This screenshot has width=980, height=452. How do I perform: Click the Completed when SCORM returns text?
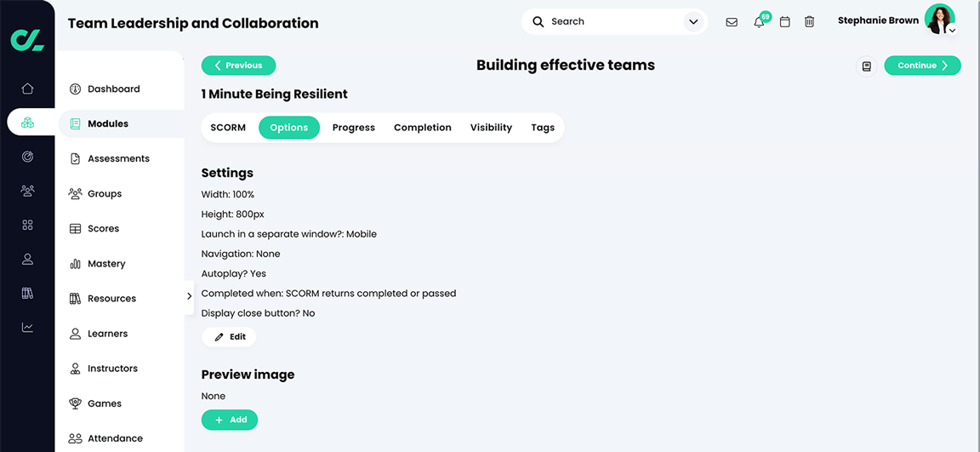tap(328, 294)
